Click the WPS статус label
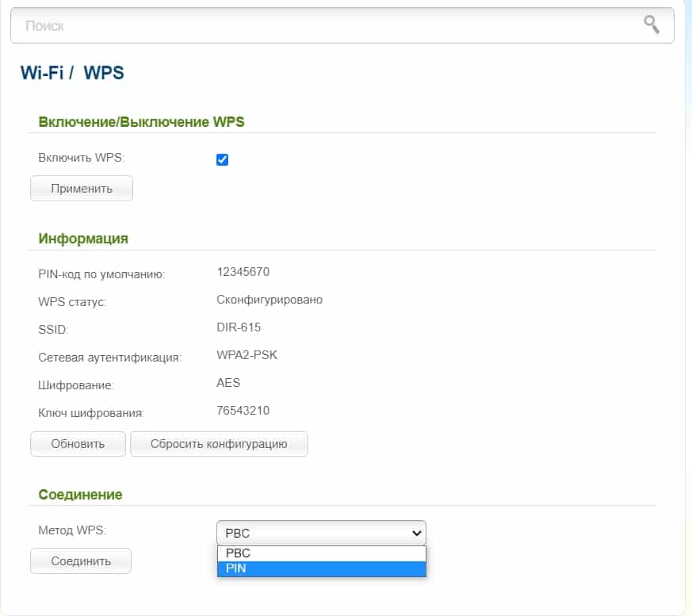The height and width of the screenshot is (616, 692). [x=72, y=302]
